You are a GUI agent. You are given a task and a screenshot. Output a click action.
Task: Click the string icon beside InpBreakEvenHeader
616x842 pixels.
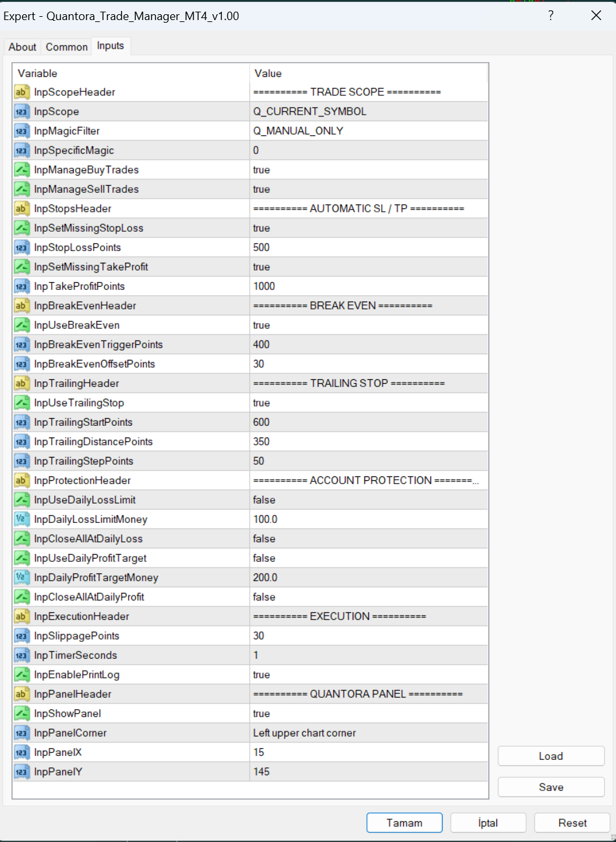tap(22, 305)
